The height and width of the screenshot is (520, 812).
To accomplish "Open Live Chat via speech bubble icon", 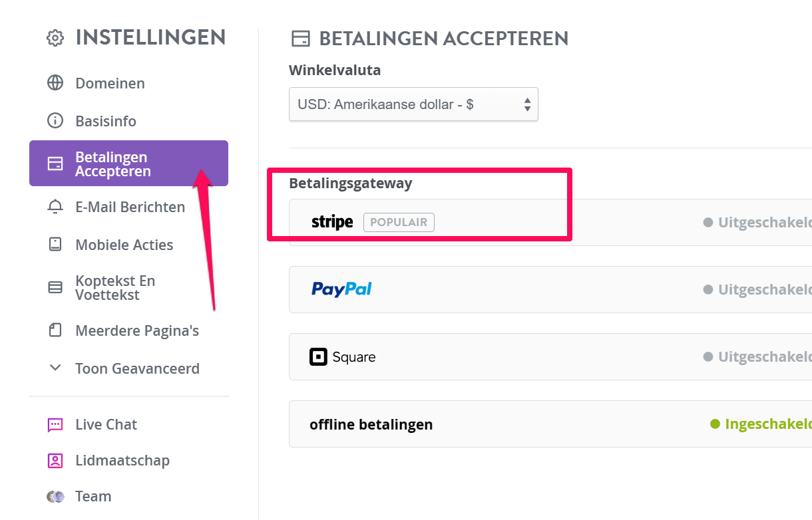I will [x=55, y=425].
